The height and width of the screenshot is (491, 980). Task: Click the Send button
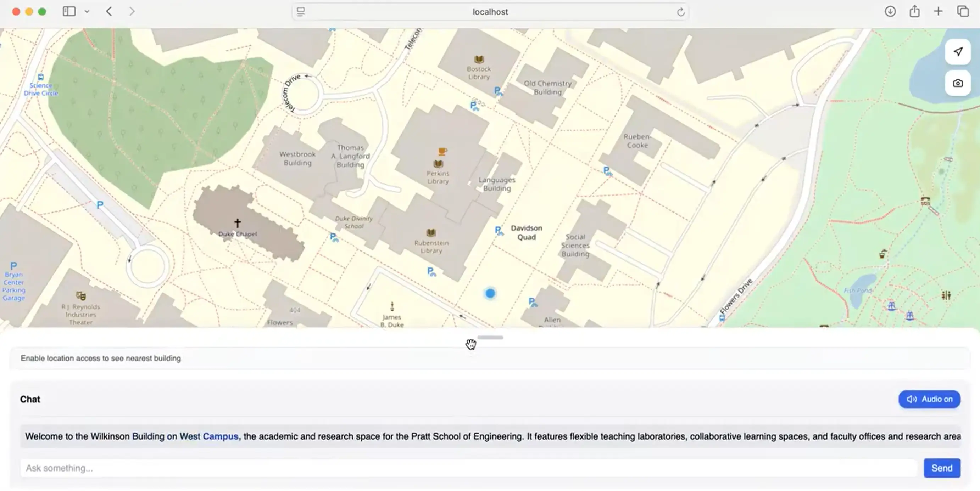pyautogui.click(x=942, y=468)
